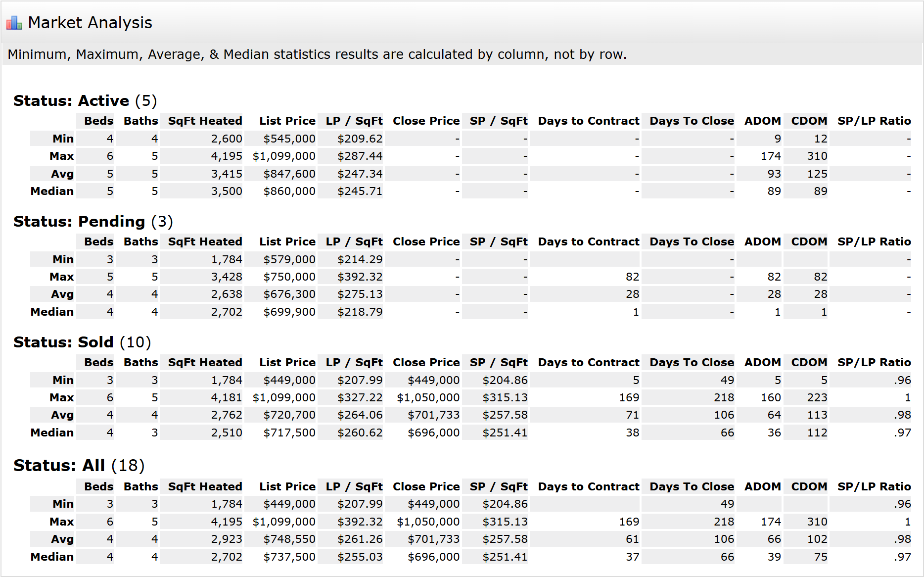924x577 pixels.
Task: Click Active Max List Price $1,099,000
Action: coord(284,156)
